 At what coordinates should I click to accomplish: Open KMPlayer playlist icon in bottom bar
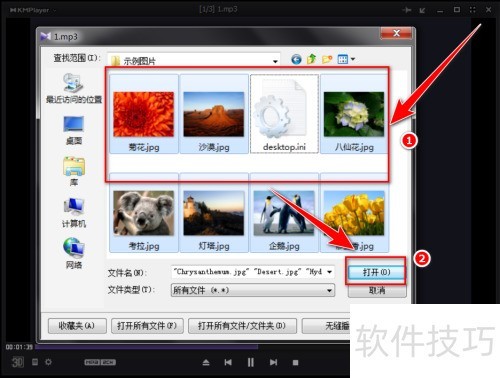pyautogui.click(x=35, y=362)
